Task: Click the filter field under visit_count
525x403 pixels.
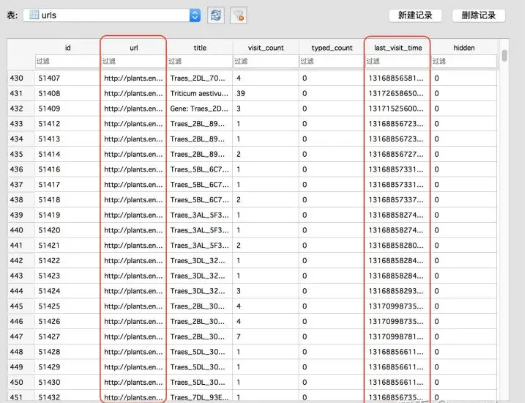Action: [x=266, y=61]
